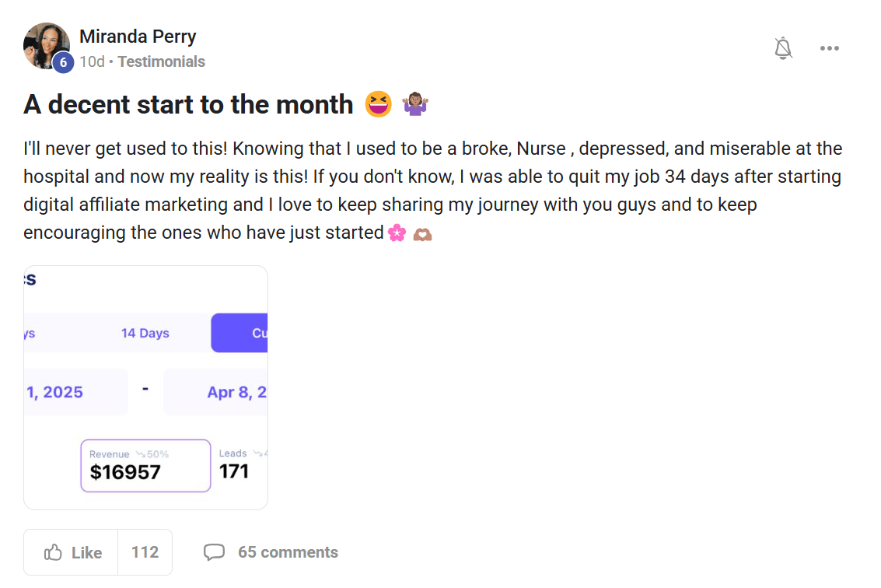Click the start date field ending 2025
Viewport: 881px width, 588px height.
point(75,392)
